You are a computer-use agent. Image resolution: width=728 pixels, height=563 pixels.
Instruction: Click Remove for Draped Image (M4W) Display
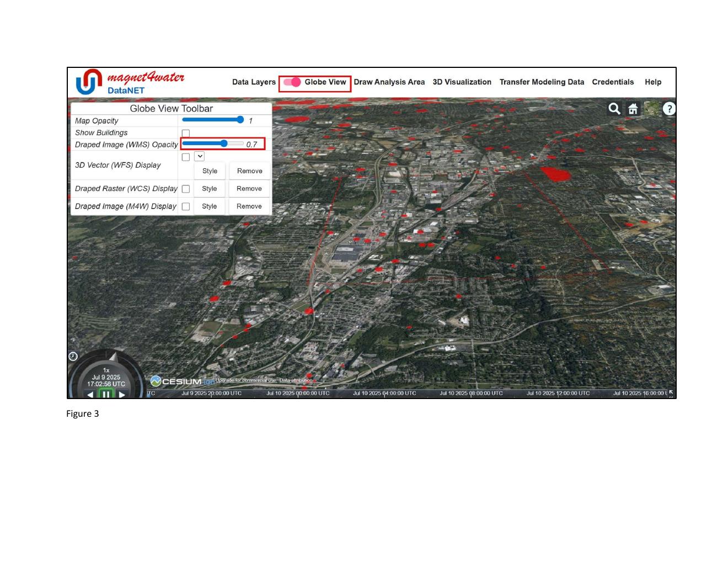coord(249,206)
